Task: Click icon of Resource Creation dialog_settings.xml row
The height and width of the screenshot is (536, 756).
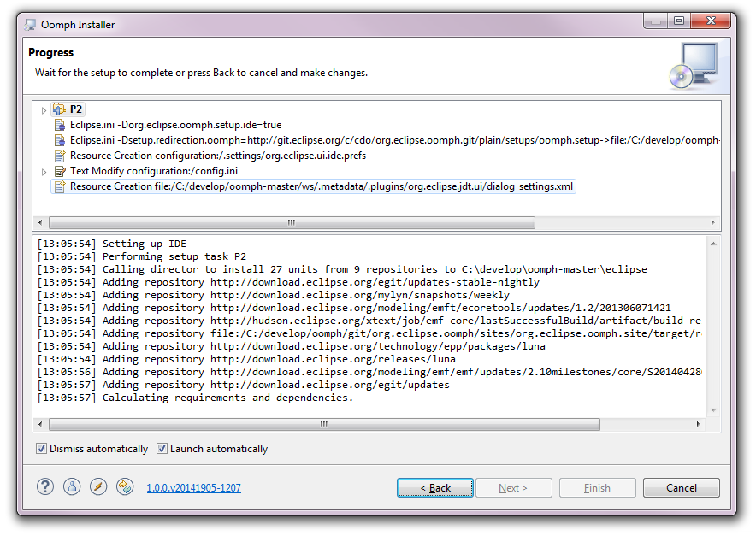Action: [60, 186]
